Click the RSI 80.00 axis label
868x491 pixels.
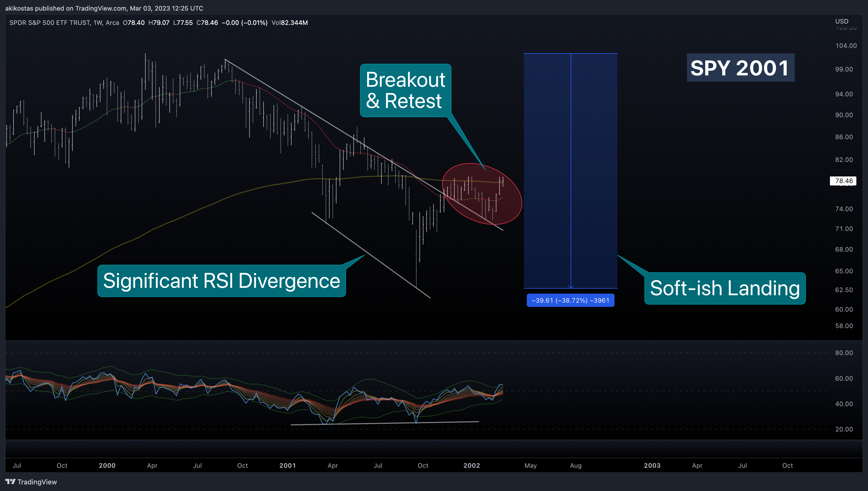844,353
